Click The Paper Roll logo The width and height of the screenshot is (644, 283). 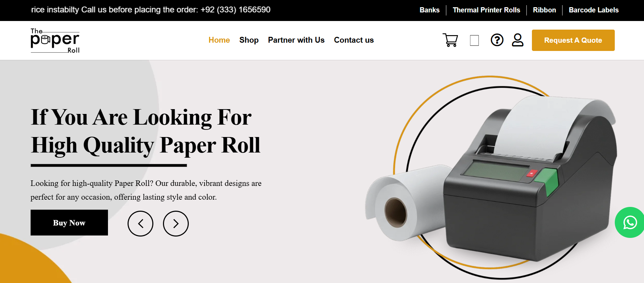click(x=55, y=41)
